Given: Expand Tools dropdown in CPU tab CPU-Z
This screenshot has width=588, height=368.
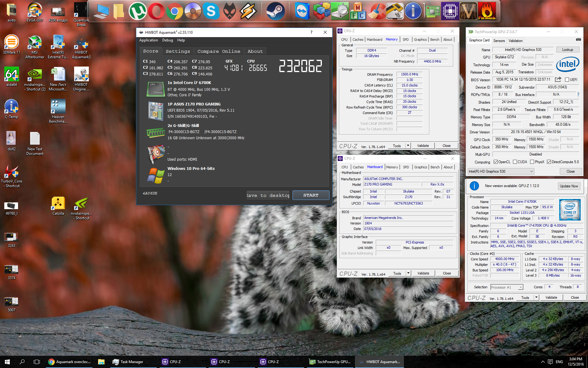Looking at the screenshot, I should tap(536, 297).
